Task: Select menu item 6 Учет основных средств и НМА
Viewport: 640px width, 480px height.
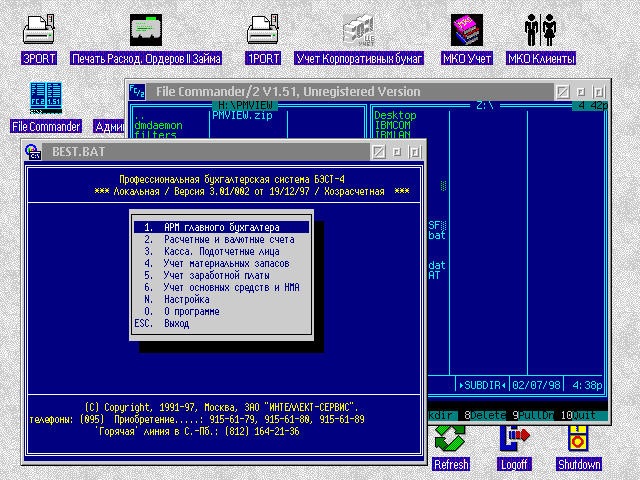Action: pos(221,288)
